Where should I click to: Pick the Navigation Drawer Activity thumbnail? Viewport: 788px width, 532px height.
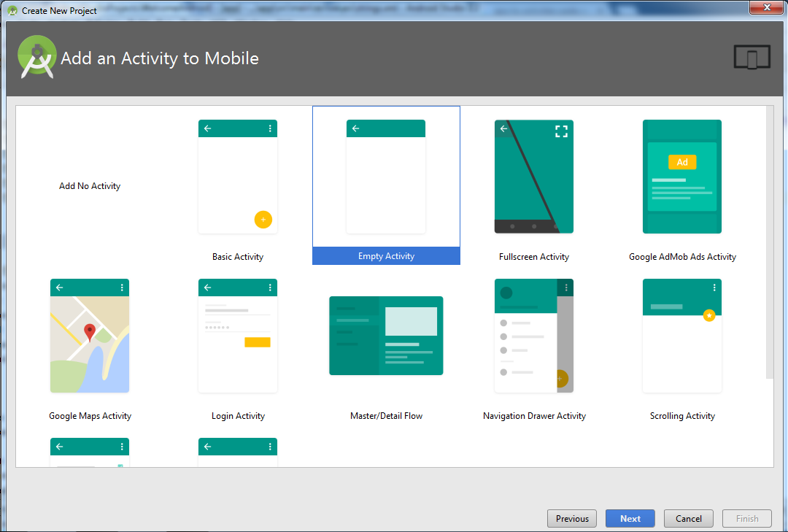[x=533, y=336]
